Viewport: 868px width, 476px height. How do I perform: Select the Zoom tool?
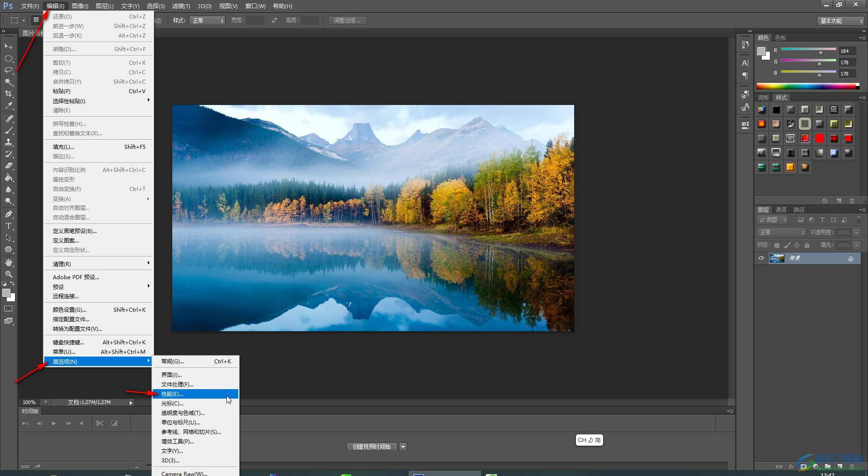click(x=9, y=274)
